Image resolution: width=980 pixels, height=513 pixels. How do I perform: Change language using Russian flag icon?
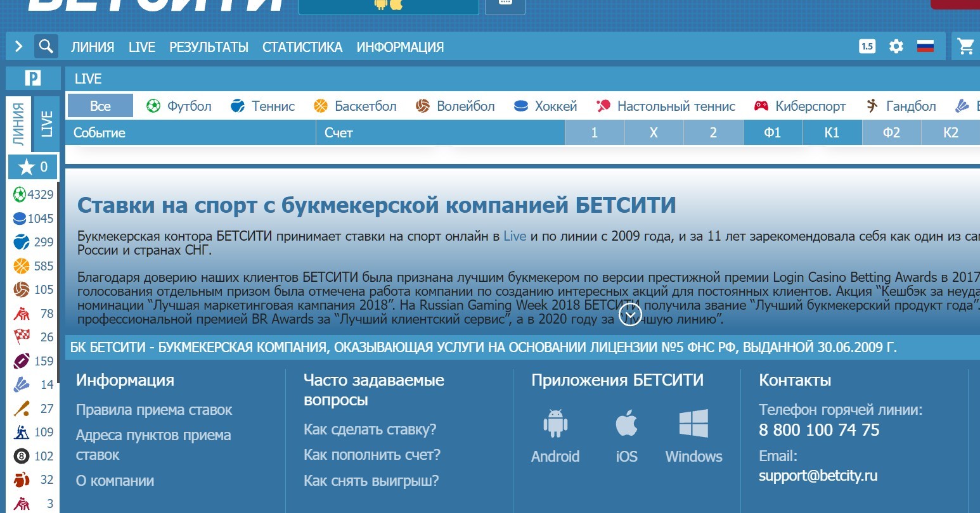click(x=925, y=46)
